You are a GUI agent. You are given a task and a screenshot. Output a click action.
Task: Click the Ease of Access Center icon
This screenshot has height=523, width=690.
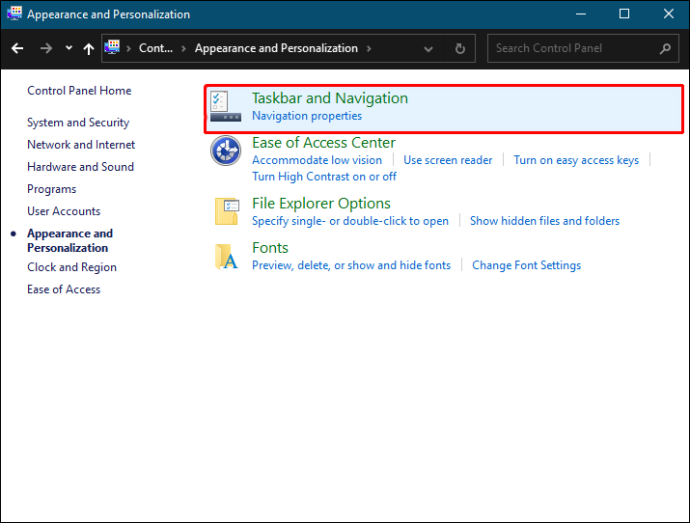(225, 151)
